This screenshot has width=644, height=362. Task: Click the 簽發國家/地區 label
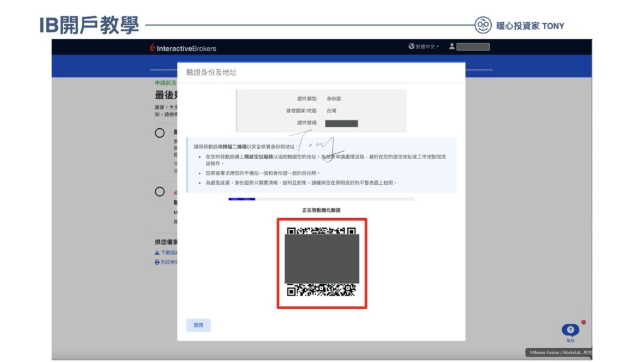click(x=301, y=111)
